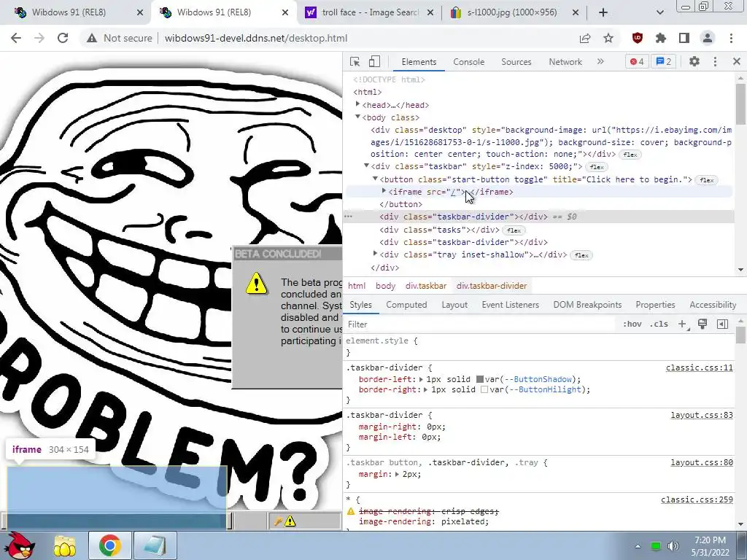
Task: Click the flex badge next to tasks div
Action: [514, 230]
